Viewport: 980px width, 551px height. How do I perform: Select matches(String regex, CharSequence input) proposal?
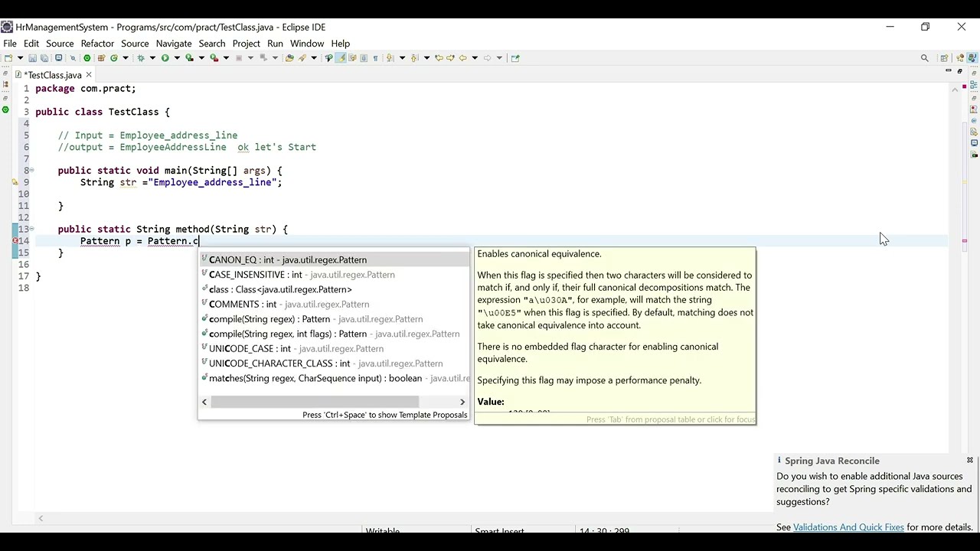[x=334, y=378]
